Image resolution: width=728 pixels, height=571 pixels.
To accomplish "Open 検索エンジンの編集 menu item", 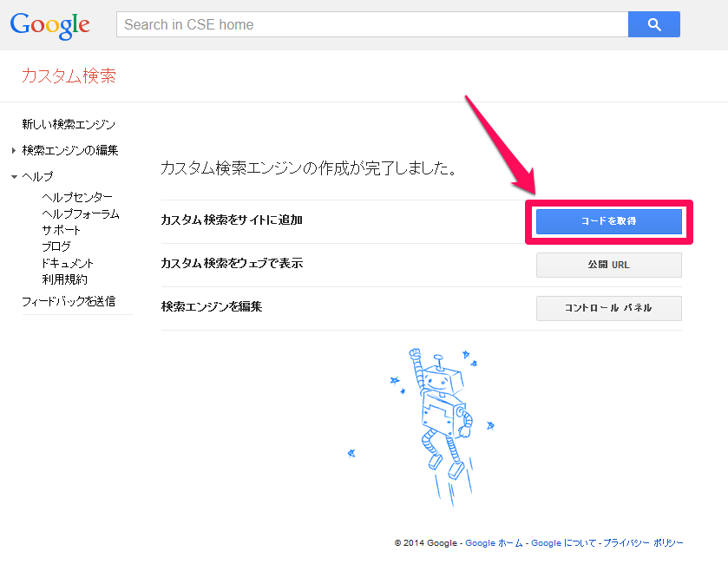I will 70,150.
